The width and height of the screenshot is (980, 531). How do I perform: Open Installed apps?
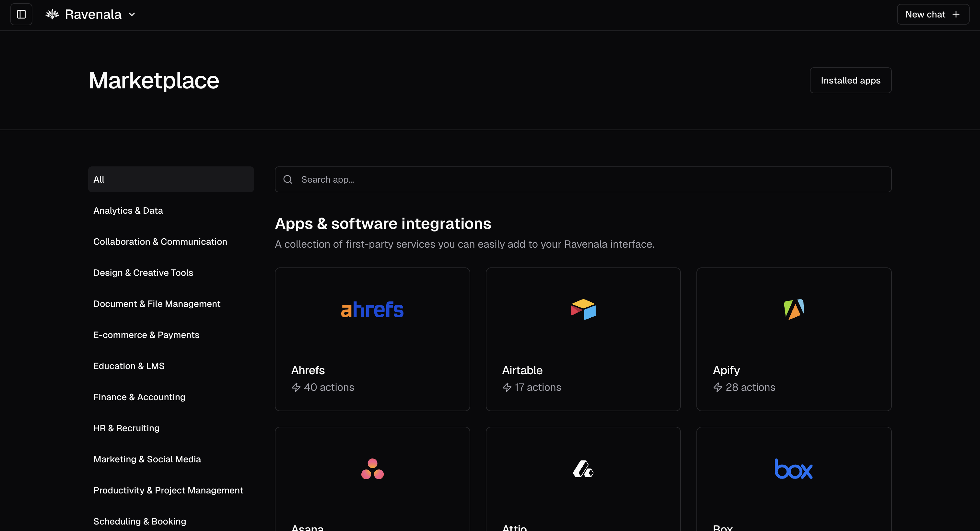point(851,80)
